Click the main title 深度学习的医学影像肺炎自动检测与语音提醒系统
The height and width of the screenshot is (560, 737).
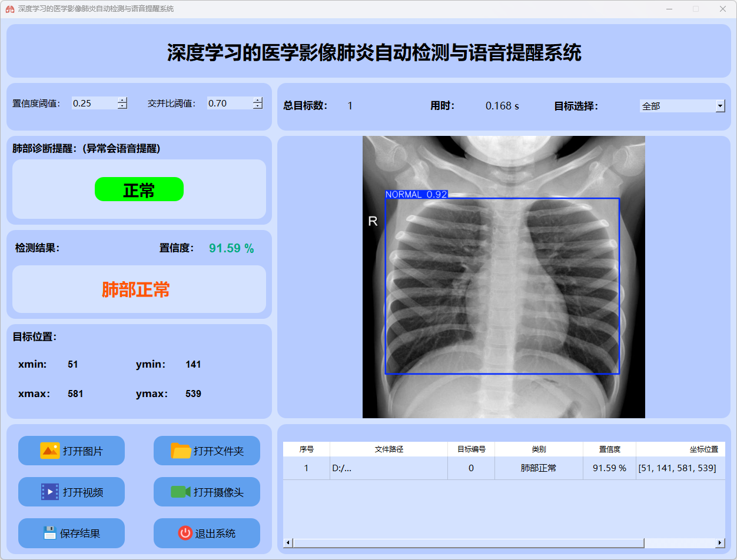click(x=374, y=52)
